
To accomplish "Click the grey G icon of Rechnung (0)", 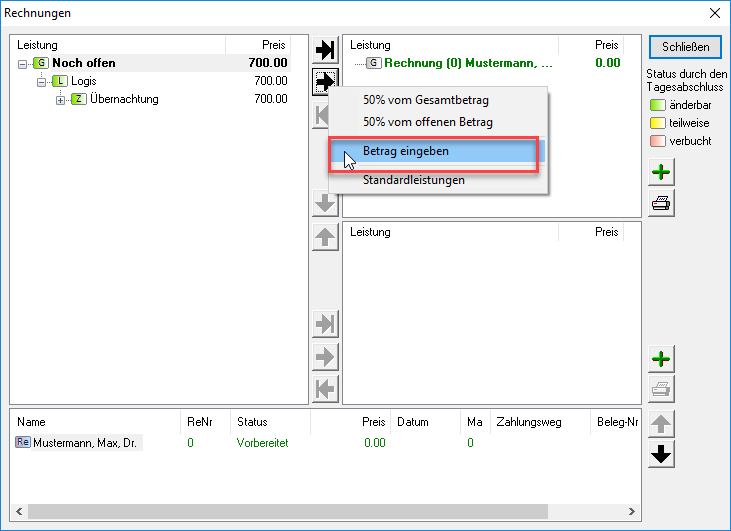I will (x=374, y=63).
